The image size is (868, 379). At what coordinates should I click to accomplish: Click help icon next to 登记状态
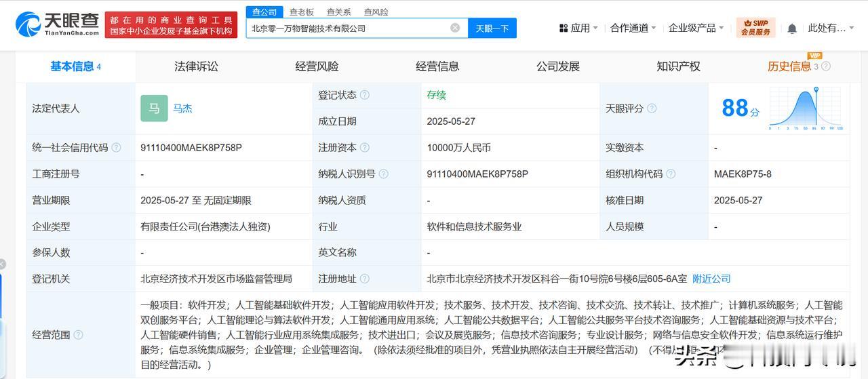point(365,95)
